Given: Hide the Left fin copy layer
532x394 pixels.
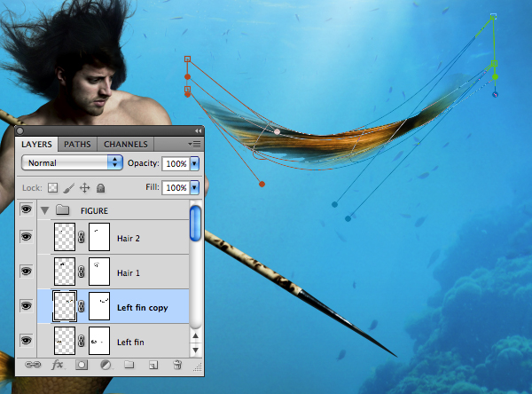Looking at the screenshot, I should point(26,305).
